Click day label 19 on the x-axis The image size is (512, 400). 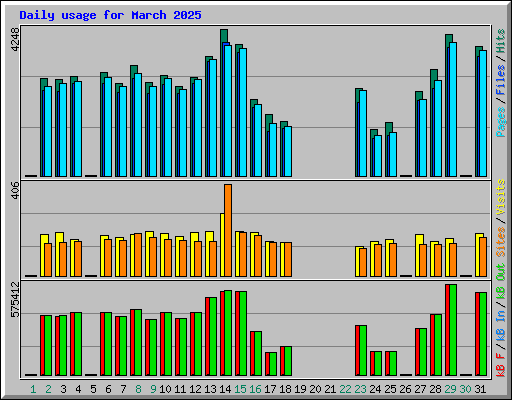[x=300, y=389]
